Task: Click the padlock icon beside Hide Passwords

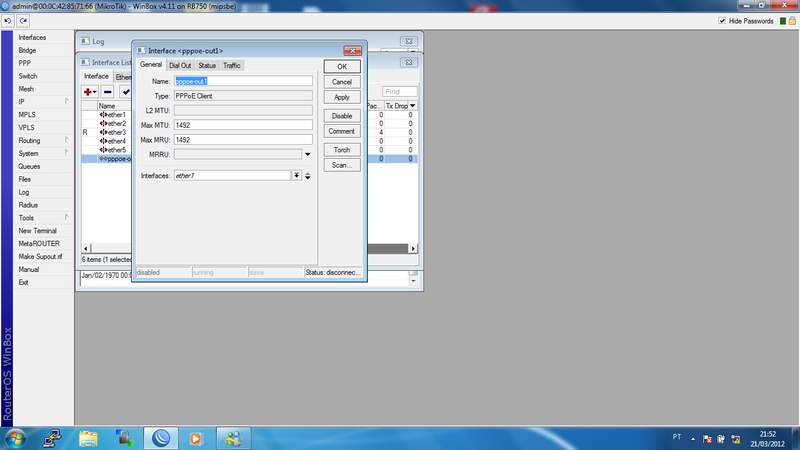Action: click(x=792, y=21)
